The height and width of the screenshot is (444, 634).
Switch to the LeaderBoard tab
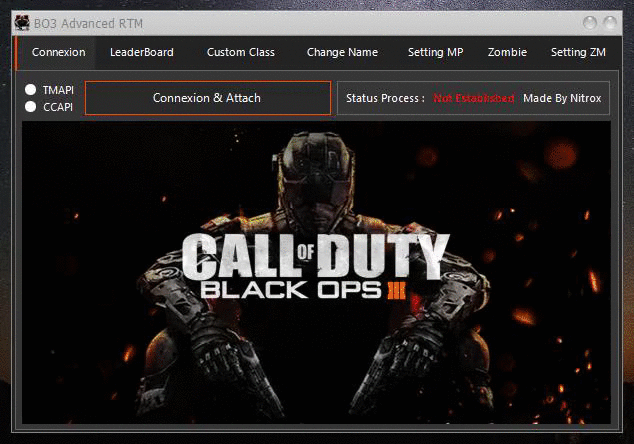tap(142, 53)
